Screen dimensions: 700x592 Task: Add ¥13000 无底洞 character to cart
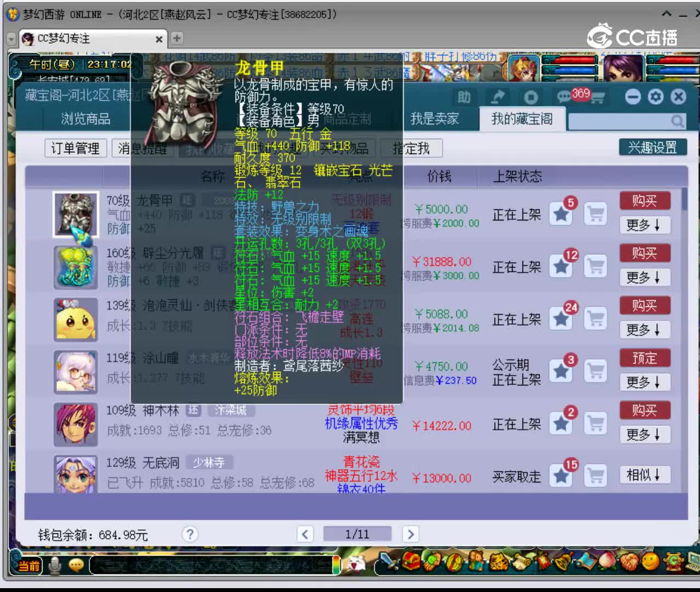pyautogui.click(x=596, y=476)
